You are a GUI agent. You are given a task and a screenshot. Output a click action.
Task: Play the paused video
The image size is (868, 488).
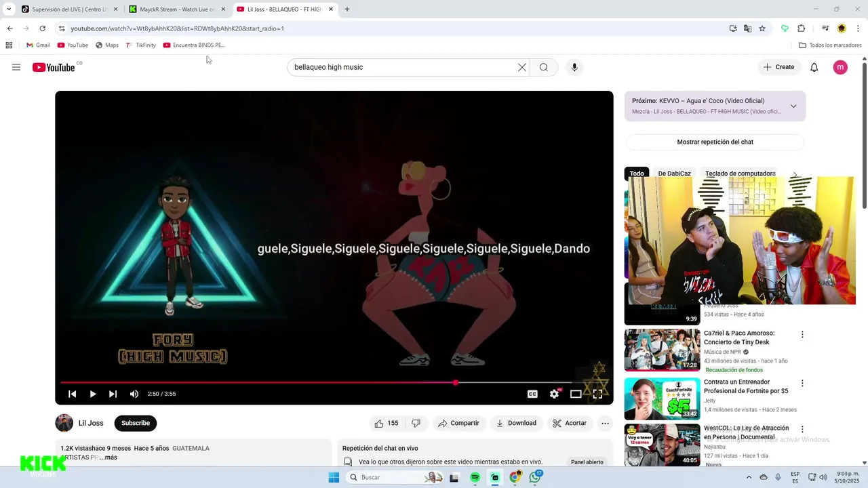tap(93, 394)
